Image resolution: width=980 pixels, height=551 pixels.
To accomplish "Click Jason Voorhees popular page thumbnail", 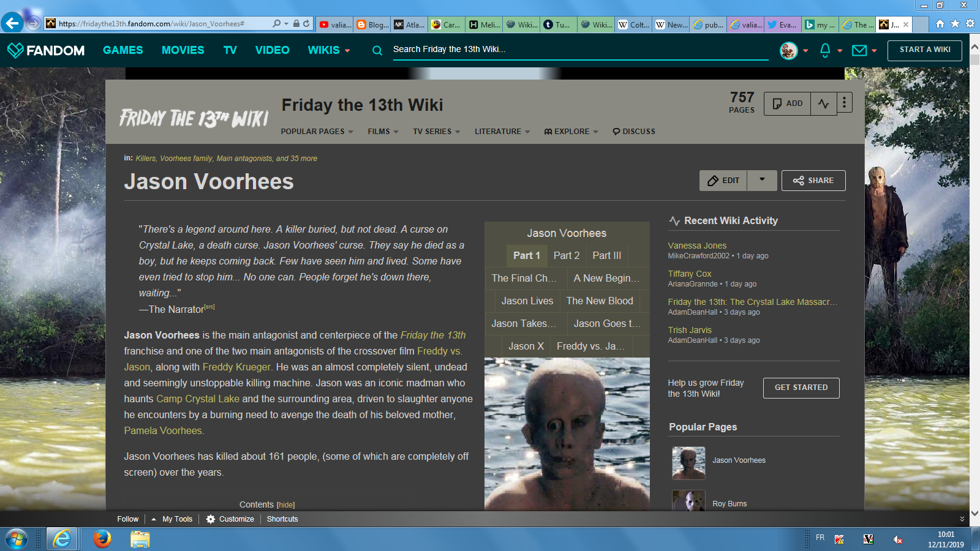I will [x=688, y=463].
